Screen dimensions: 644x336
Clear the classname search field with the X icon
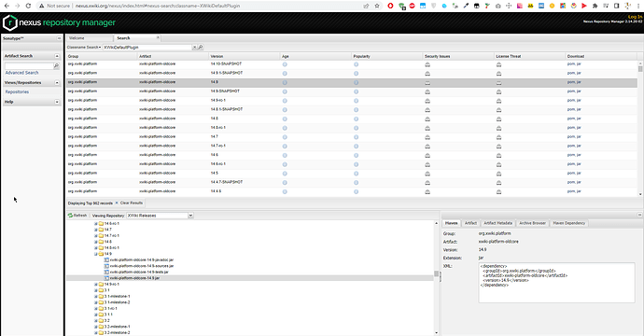(195, 48)
